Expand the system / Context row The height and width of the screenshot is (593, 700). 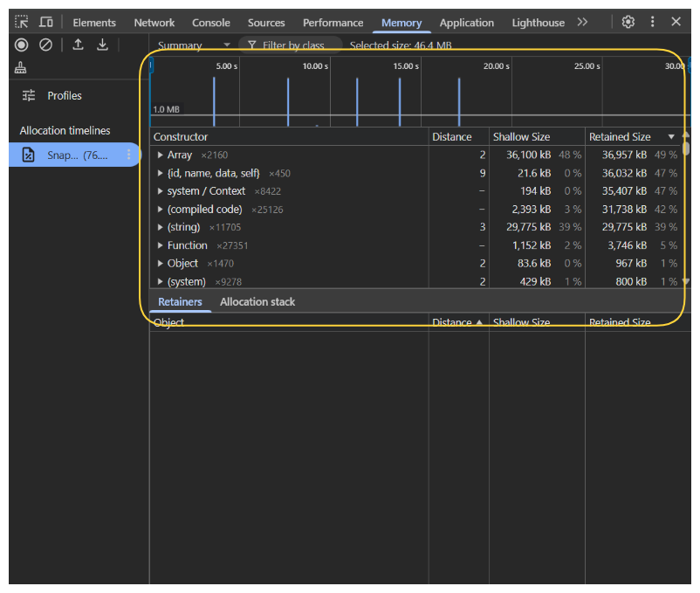click(160, 191)
